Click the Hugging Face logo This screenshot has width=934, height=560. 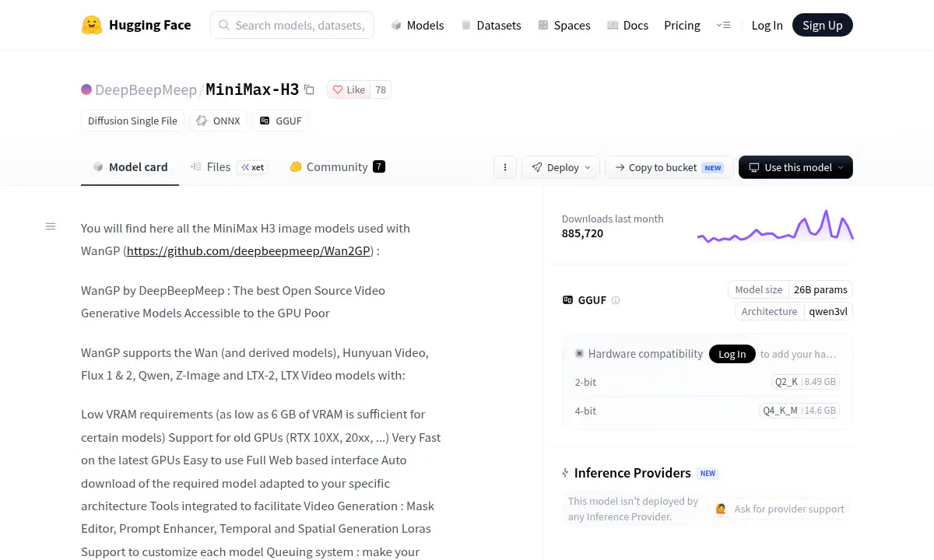pyautogui.click(x=136, y=25)
